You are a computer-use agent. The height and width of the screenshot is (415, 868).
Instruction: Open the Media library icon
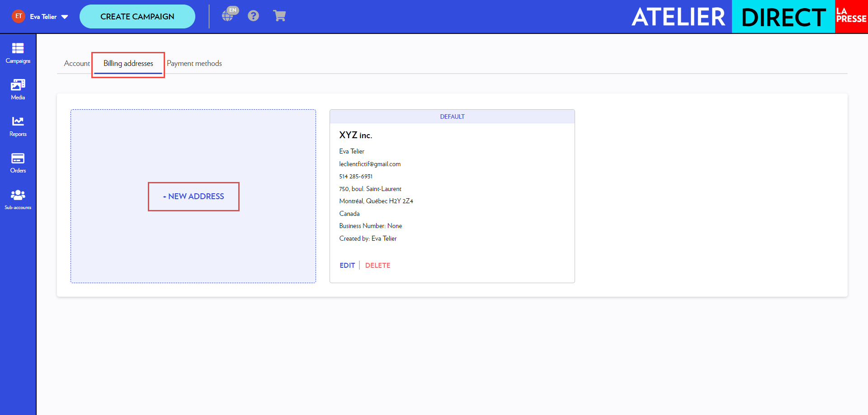[18, 89]
